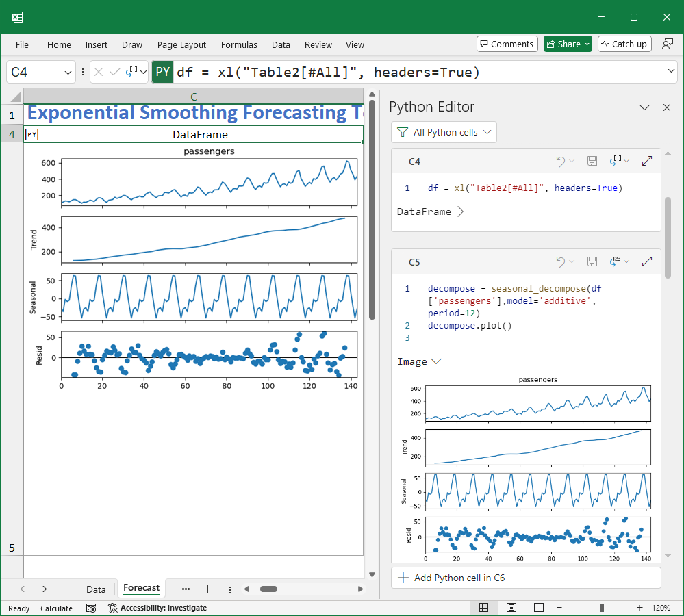Open macro recording from the status bar
Viewport: 684px width, 616px height.
(91, 608)
